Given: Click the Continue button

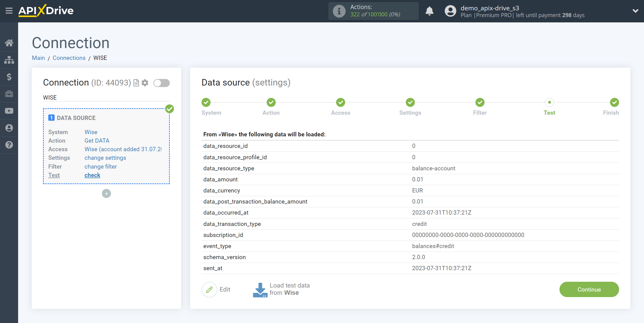Looking at the screenshot, I should [x=589, y=290].
